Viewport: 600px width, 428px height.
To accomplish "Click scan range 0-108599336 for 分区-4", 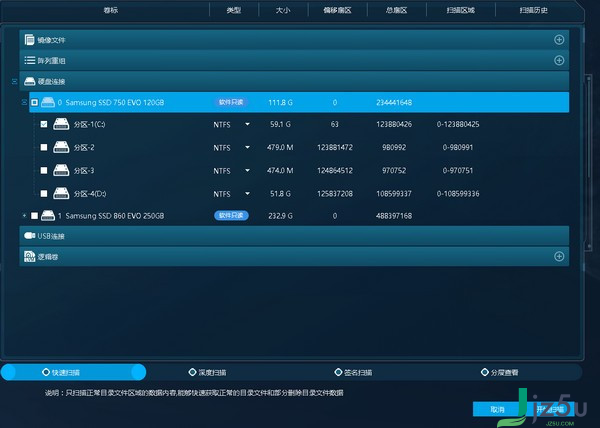I will click(458, 194).
